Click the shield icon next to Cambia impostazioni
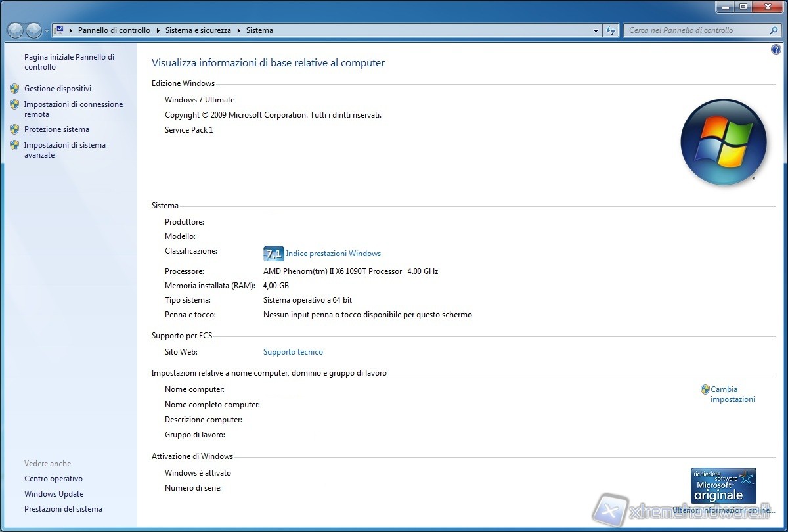 705,389
